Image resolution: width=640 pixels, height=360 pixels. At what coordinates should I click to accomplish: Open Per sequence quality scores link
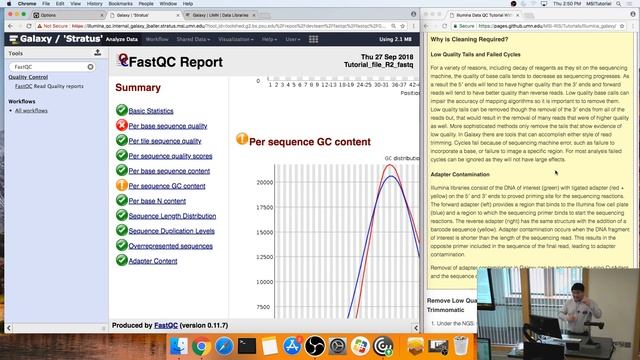tap(170, 156)
